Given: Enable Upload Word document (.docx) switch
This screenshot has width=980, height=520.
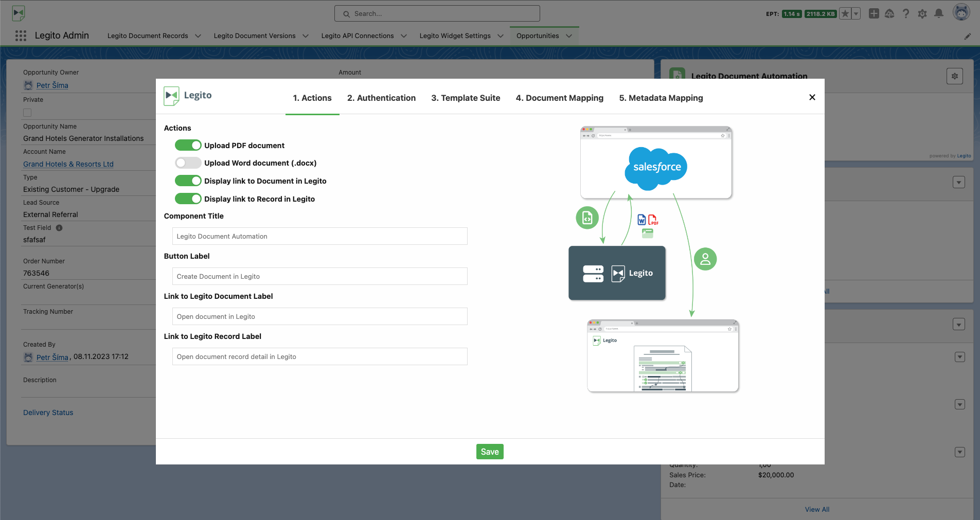Looking at the screenshot, I should (x=188, y=163).
